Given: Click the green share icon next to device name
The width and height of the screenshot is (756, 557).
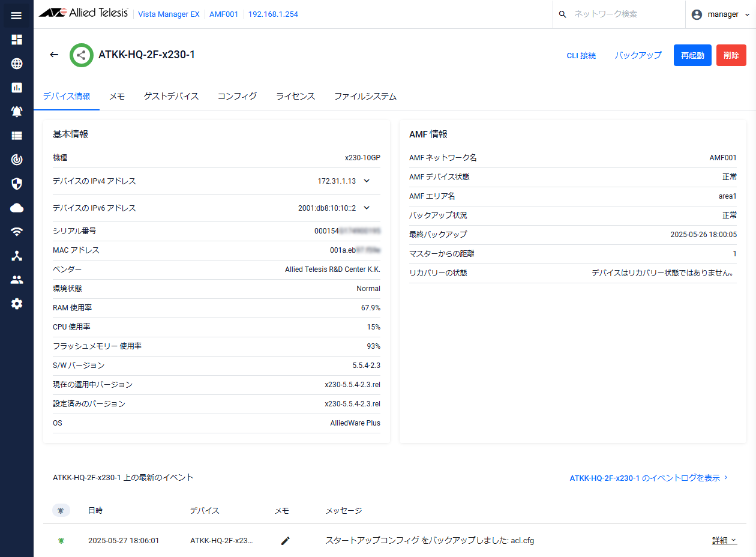Looking at the screenshot, I should click(x=81, y=55).
